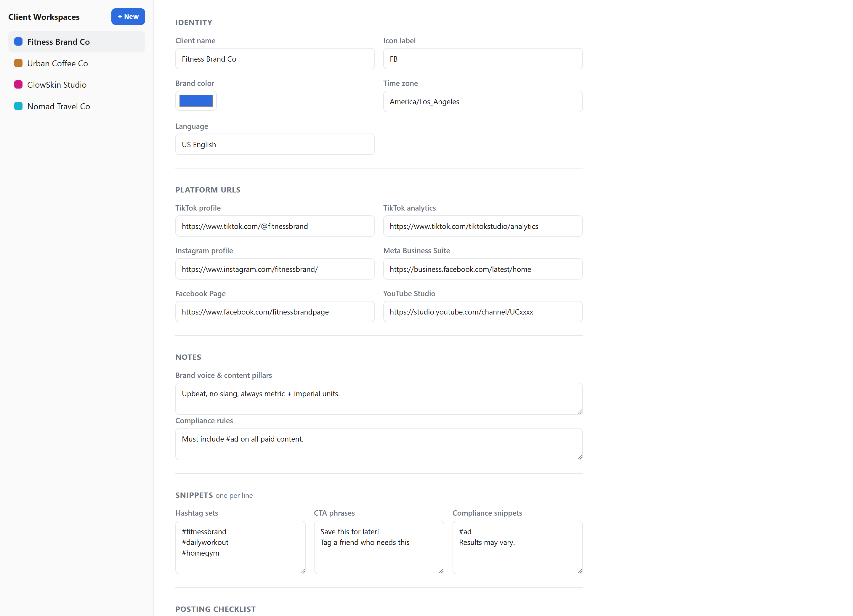Click into the Hashtag sets textarea
This screenshot has width=853, height=616.
(240, 548)
